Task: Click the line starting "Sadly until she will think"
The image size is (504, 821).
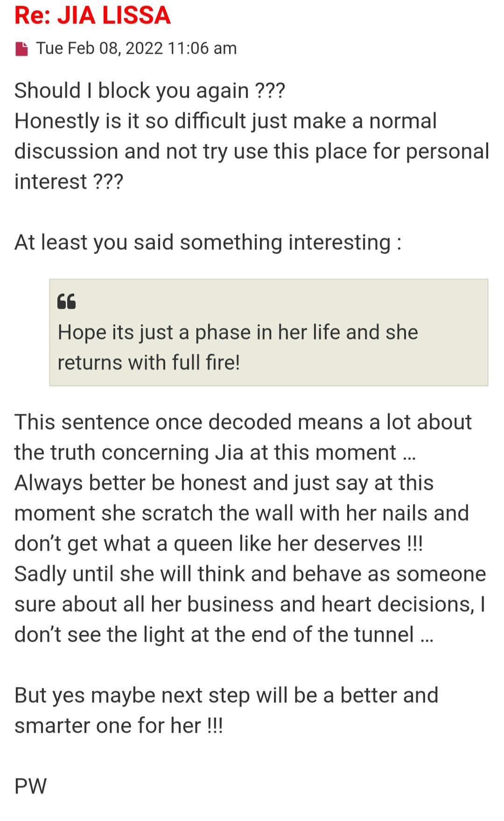Action: [x=250, y=574]
